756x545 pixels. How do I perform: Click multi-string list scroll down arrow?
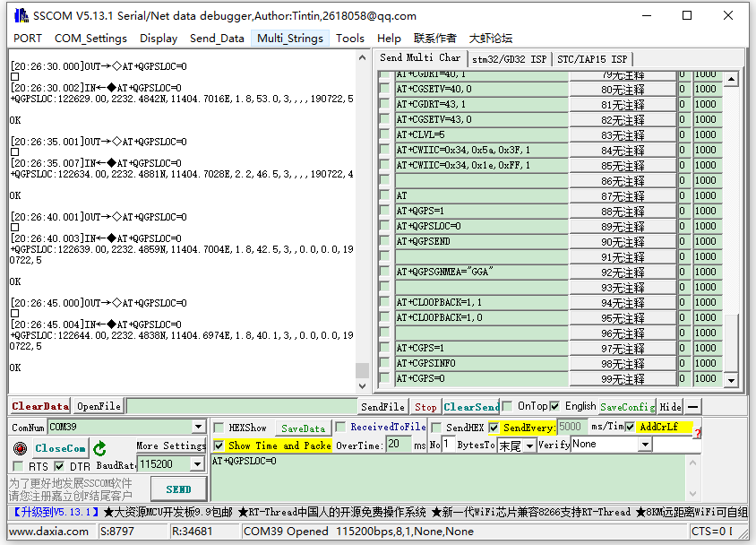tap(732, 380)
